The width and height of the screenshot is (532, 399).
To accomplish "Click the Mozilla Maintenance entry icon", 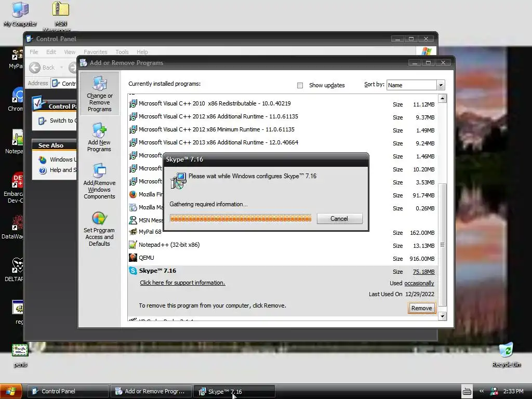I will (x=133, y=207).
